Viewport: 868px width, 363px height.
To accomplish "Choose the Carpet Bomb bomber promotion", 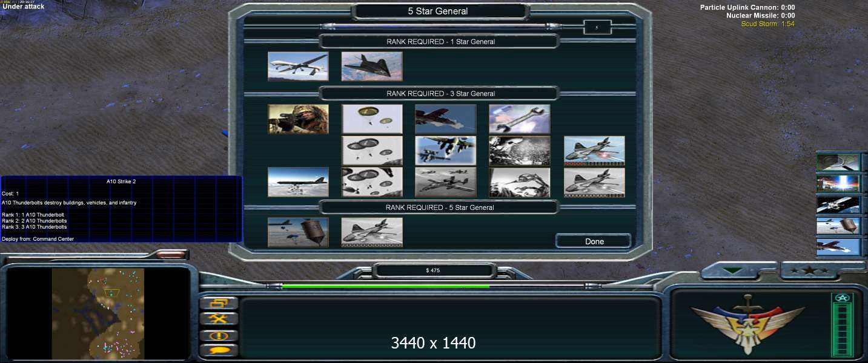I will tap(298, 182).
